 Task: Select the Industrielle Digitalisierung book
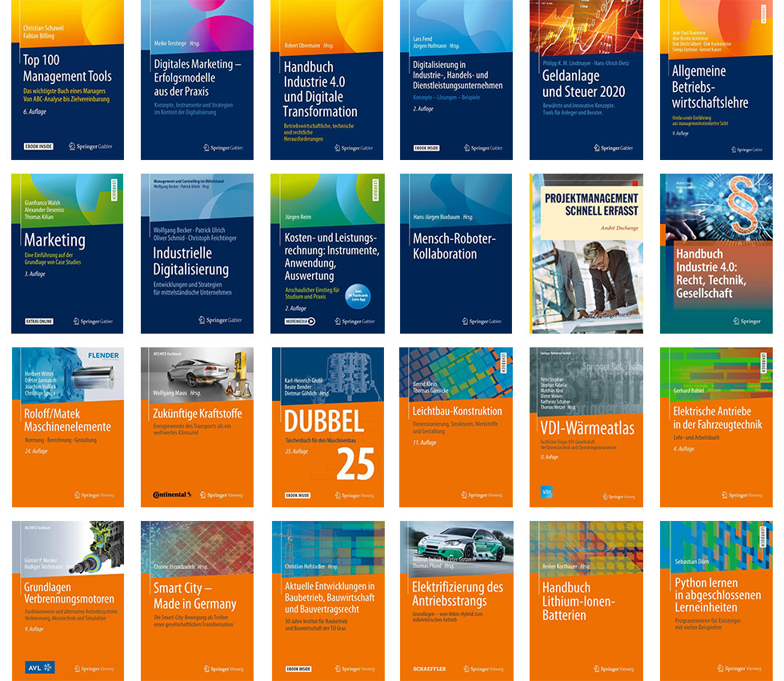(198, 253)
